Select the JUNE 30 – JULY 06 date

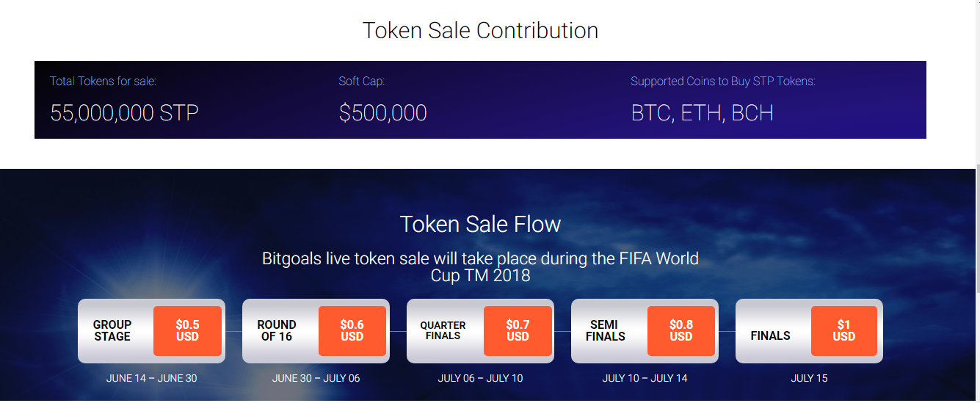316,379
